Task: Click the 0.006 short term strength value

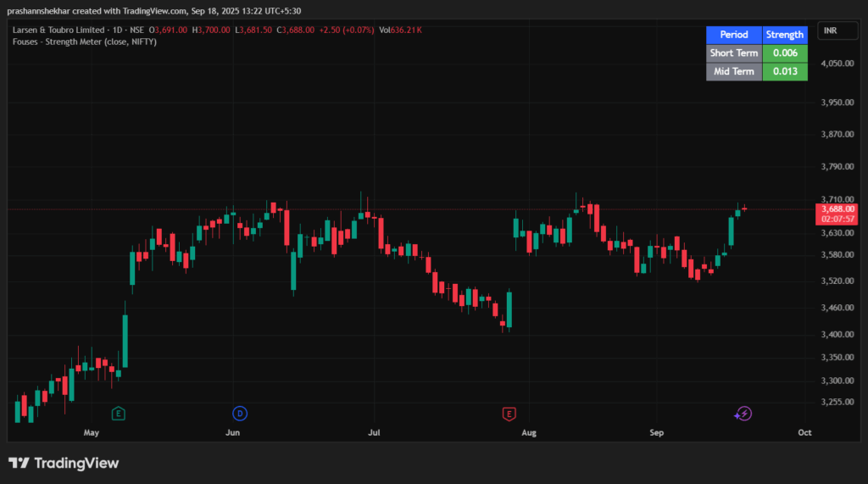Action: 785,53
